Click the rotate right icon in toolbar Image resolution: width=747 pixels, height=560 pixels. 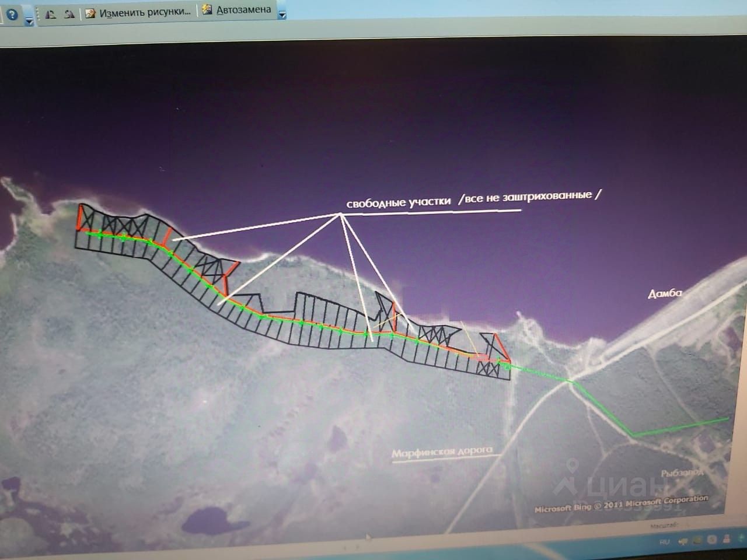point(69,14)
